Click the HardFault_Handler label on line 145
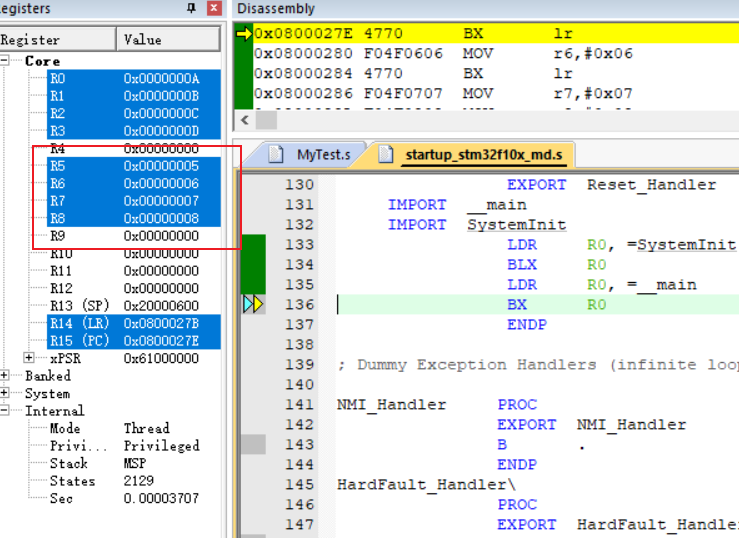The image size is (739, 538). [x=427, y=484]
